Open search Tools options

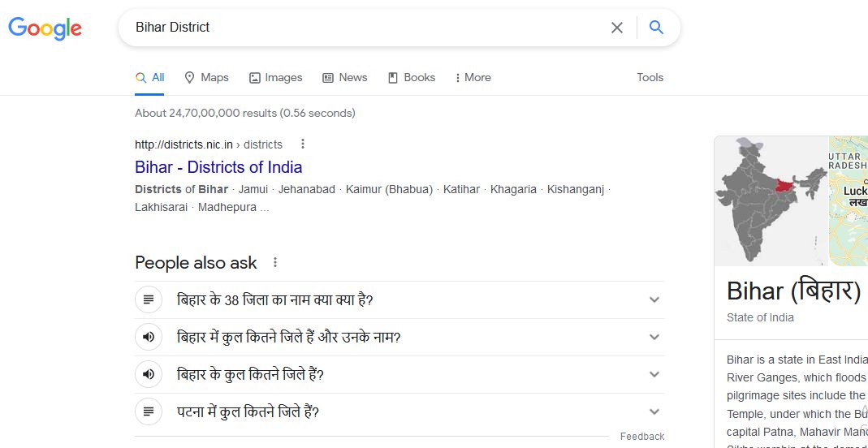click(650, 77)
